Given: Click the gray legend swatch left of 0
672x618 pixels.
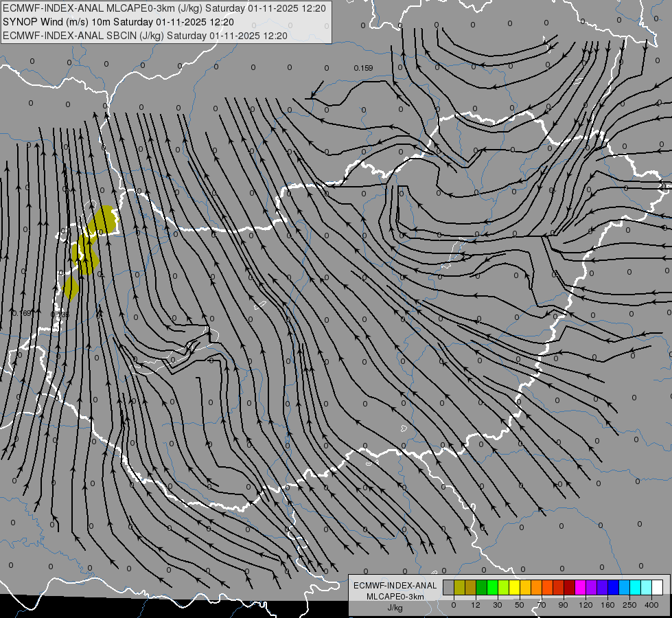Looking at the screenshot, I should 449,588.
